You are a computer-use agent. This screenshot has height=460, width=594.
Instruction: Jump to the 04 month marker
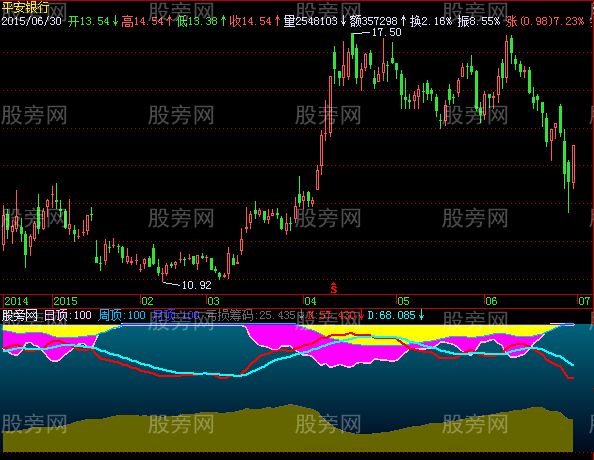pos(310,301)
